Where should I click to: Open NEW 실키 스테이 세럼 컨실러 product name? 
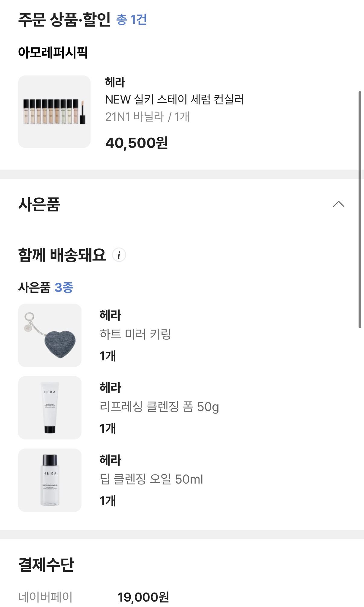point(174,99)
